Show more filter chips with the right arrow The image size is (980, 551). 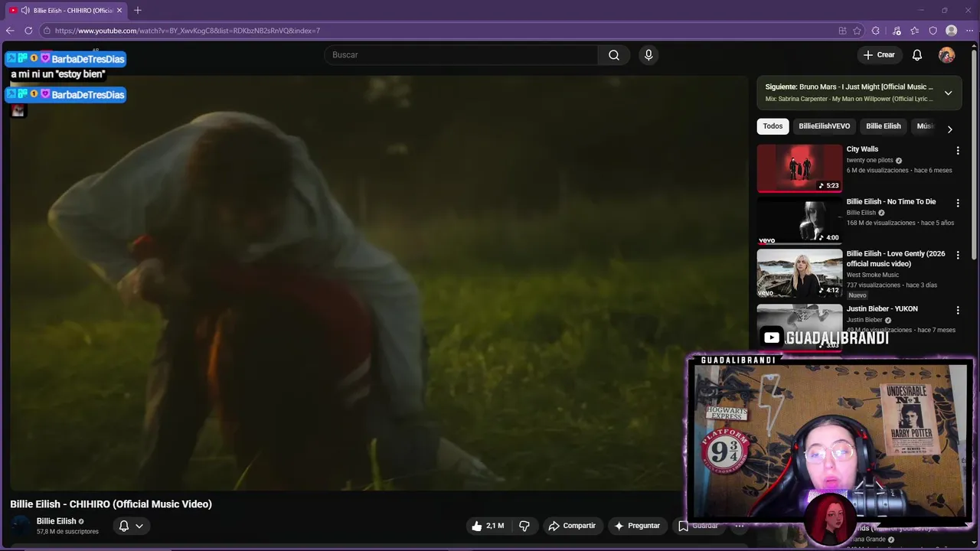[950, 129]
